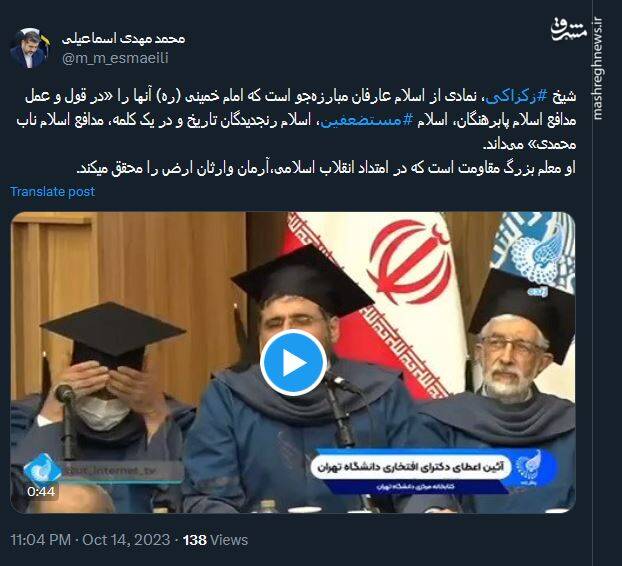
Task: Open the #زکزاکی hashtag
Action: [x=517, y=96]
